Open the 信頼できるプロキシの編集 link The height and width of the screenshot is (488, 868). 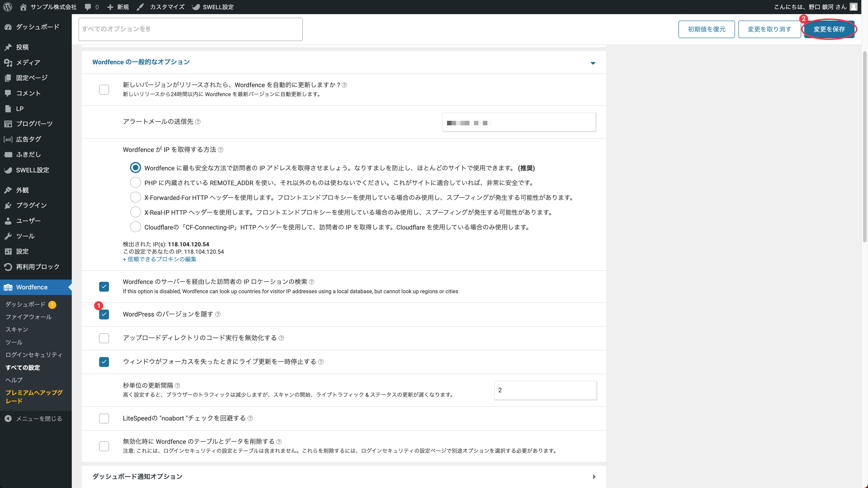(x=160, y=259)
